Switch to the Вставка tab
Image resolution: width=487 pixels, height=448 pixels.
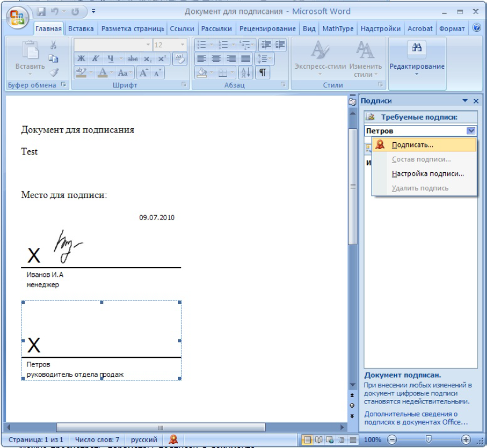click(81, 28)
